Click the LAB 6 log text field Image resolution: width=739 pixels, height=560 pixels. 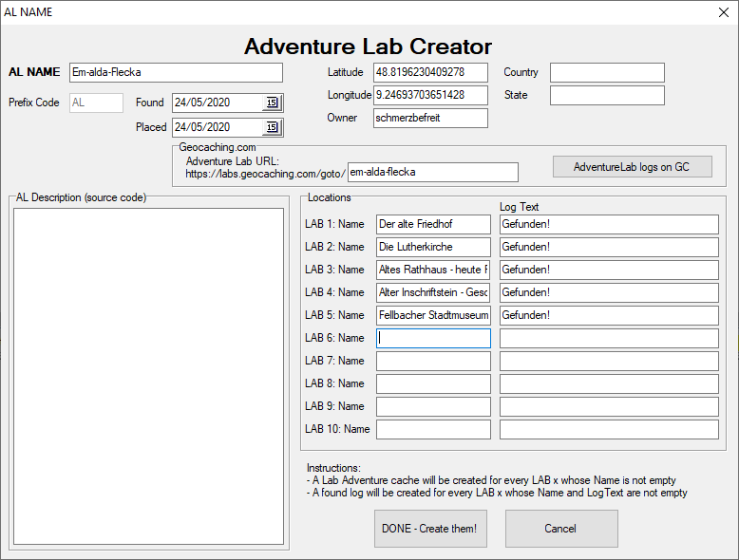(x=609, y=338)
